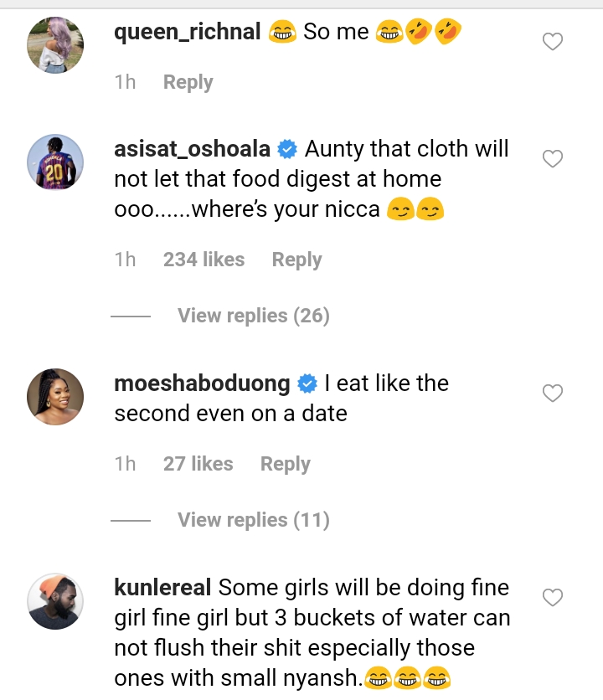603x700 pixels.
Task: View the 234 likes list
Action: pyautogui.click(x=204, y=260)
